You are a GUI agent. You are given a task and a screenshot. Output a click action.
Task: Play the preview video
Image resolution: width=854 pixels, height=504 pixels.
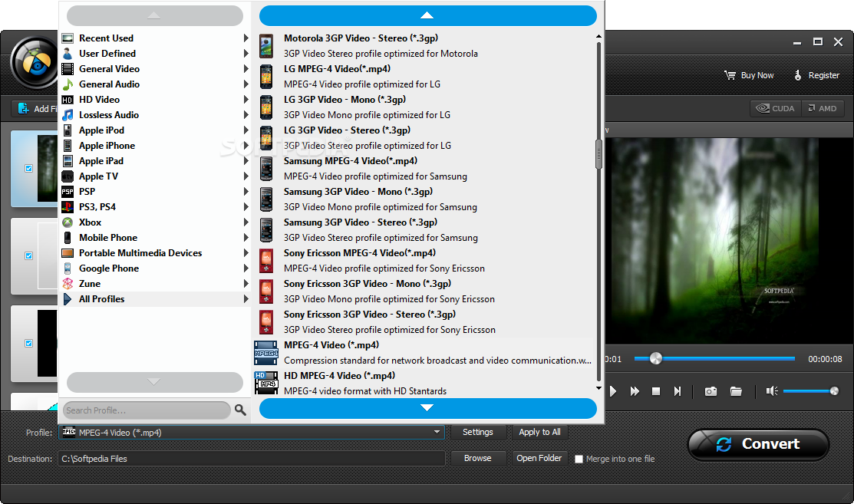pos(613,391)
